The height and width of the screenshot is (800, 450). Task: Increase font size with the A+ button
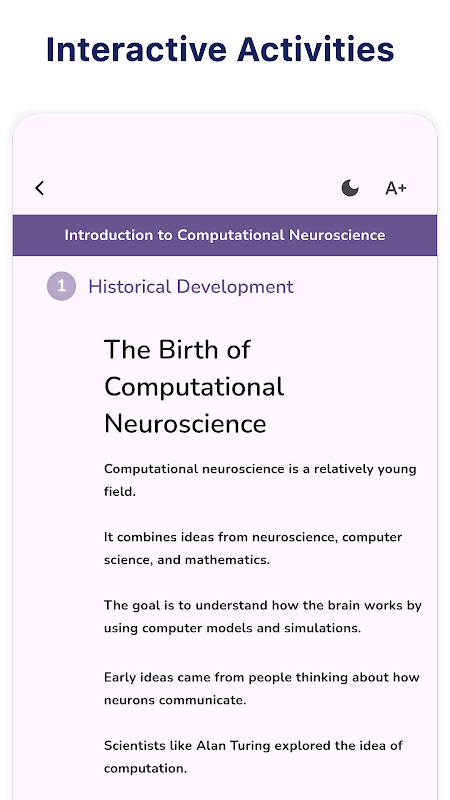click(395, 188)
